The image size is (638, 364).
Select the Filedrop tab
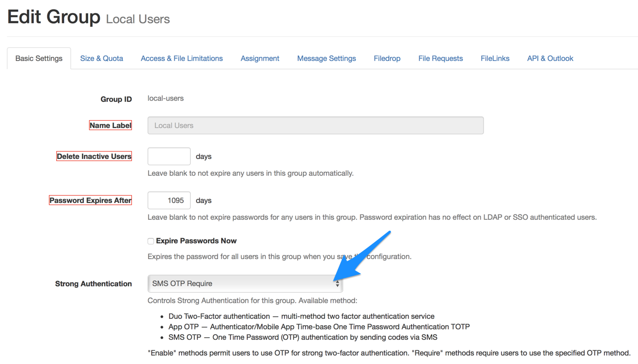[x=387, y=58]
